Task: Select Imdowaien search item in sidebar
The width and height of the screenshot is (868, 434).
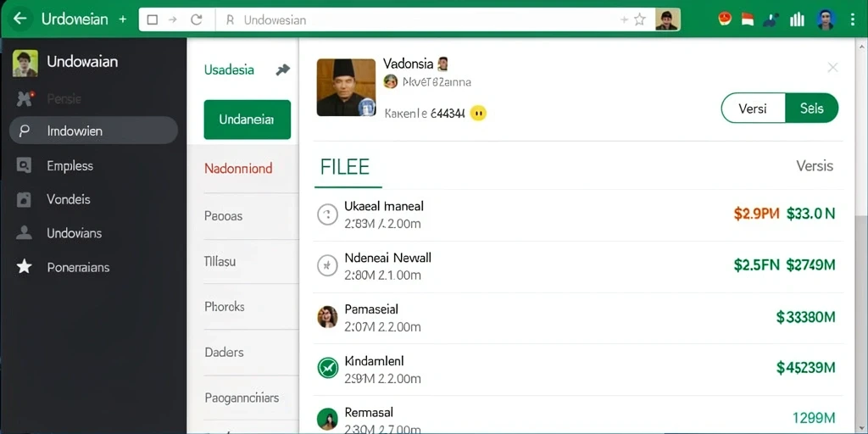Action: (x=93, y=131)
